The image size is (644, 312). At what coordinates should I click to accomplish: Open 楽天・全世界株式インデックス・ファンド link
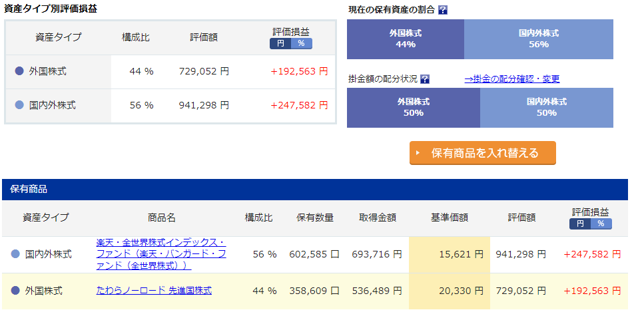161,254
